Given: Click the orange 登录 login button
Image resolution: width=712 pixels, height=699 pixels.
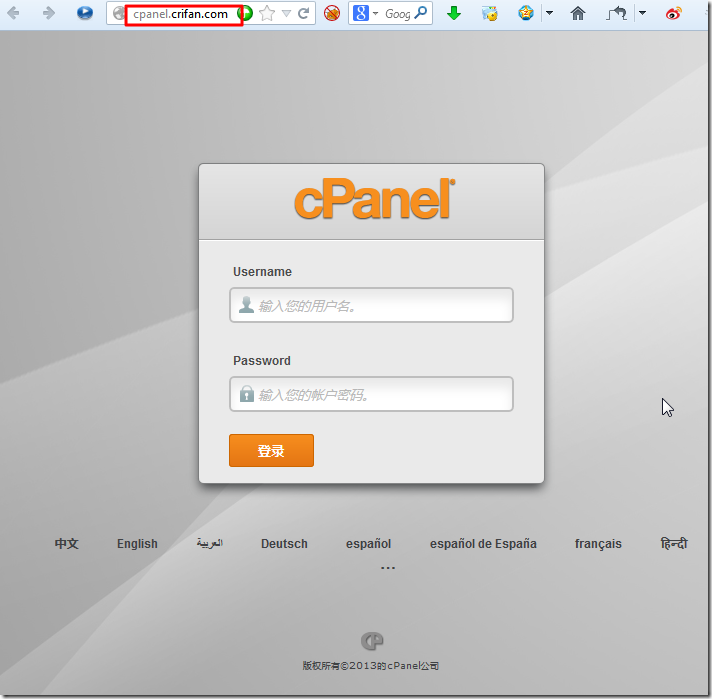Looking at the screenshot, I should [271, 451].
